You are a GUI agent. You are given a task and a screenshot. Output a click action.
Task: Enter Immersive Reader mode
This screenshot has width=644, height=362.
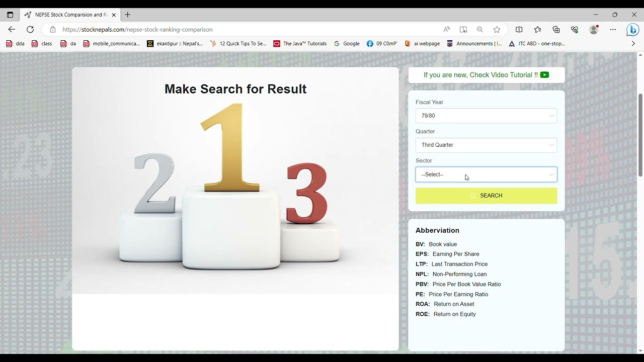[463, 30]
